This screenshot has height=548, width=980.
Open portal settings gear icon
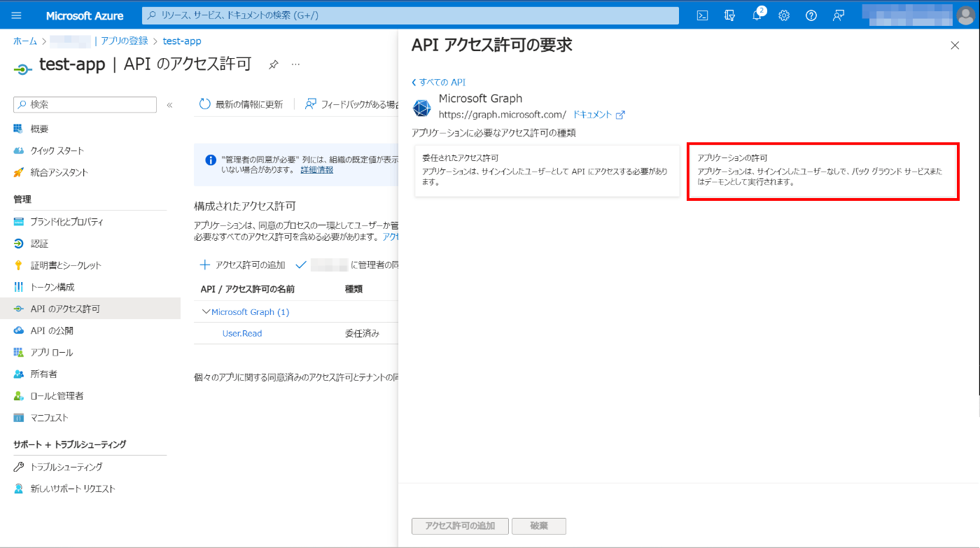784,15
